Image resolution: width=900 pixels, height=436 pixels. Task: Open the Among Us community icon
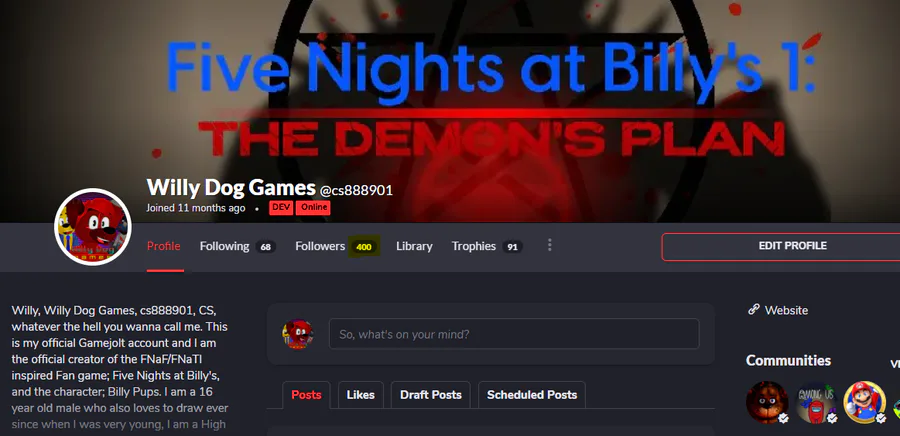(816, 402)
